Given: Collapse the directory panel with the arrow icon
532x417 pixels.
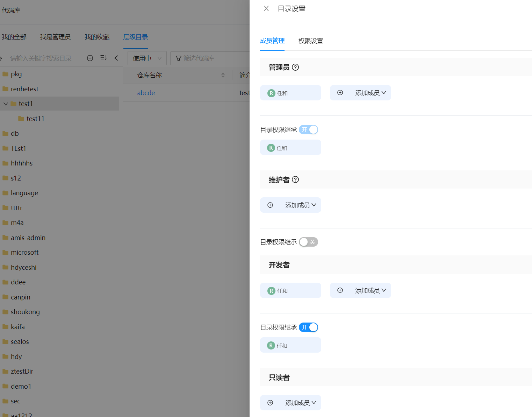Looking at the screenshot, I should pyautogui.click(x=116, y=58).
